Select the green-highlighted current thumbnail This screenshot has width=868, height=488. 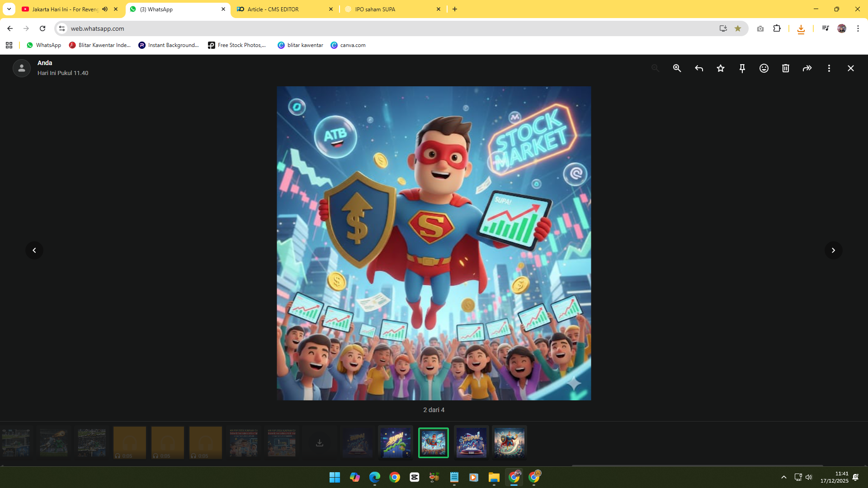pyautogui.click(x=434, y=443)
